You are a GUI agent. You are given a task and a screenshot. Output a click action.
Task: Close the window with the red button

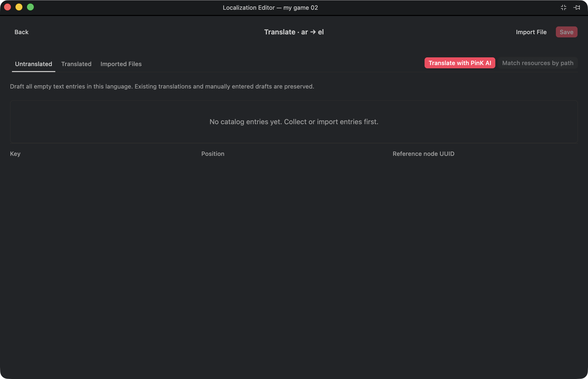point(7,7)
